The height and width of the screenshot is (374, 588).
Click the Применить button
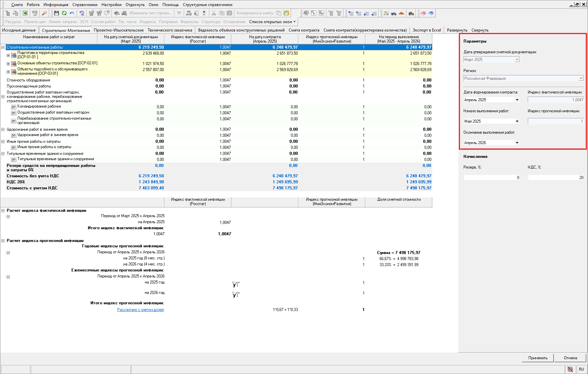click(538, 358)
